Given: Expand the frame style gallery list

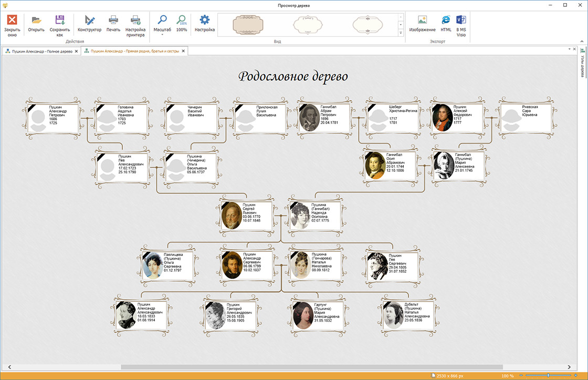Looking at the screenshot, I should click(x=401, y=33).
